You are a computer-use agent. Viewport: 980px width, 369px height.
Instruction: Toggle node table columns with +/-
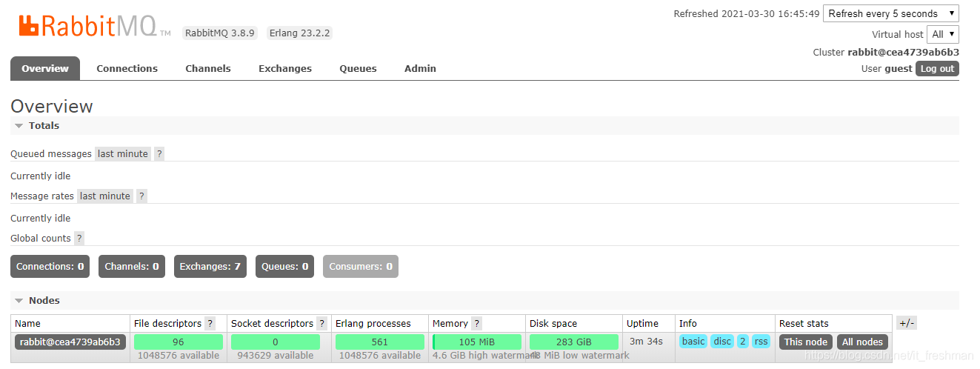pyautogui.click(x=907, y=323)
